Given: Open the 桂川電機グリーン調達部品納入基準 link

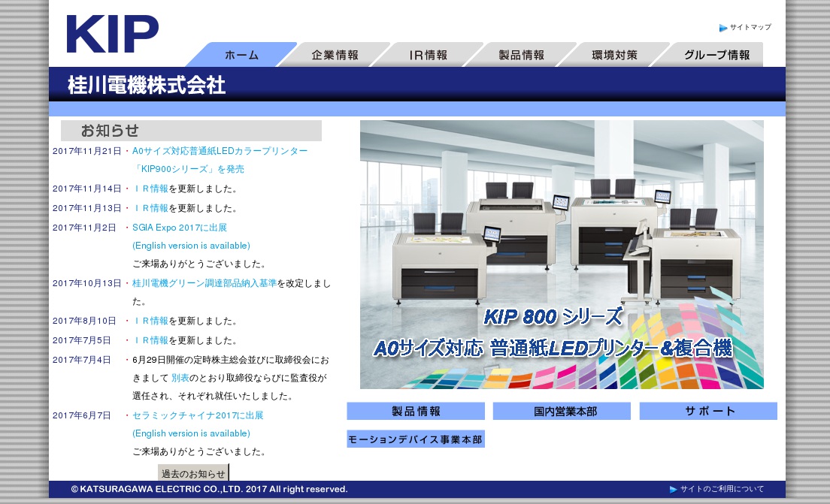Looking at the screenshot, I should [204, 283].
